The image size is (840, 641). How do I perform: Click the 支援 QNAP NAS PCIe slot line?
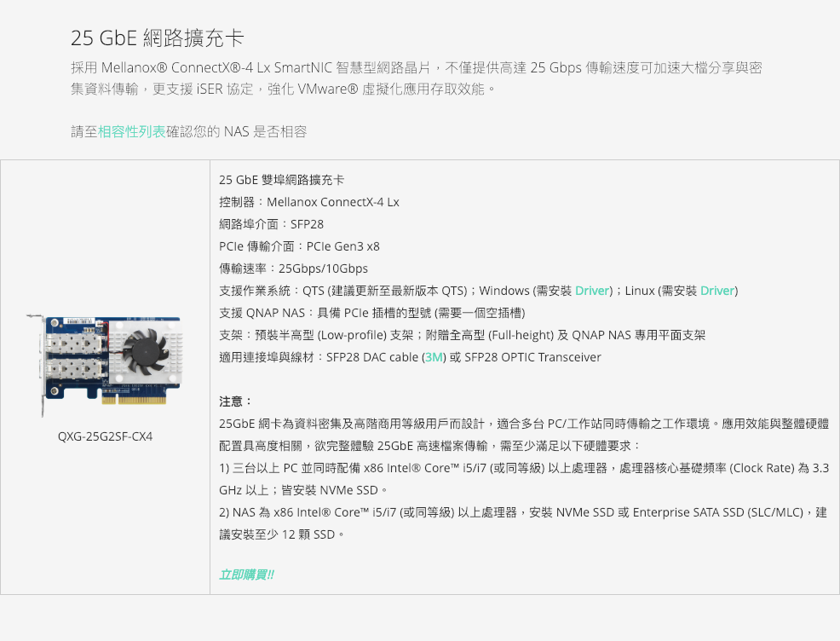coord(372,313)
